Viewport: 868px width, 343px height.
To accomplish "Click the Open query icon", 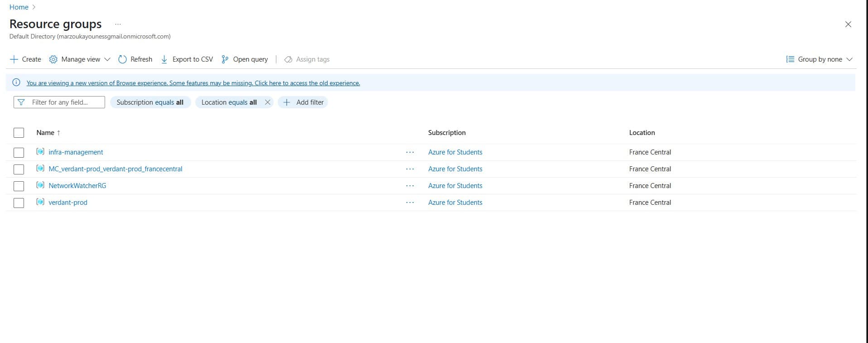I will pyautogui.click(x=225, y=59).
